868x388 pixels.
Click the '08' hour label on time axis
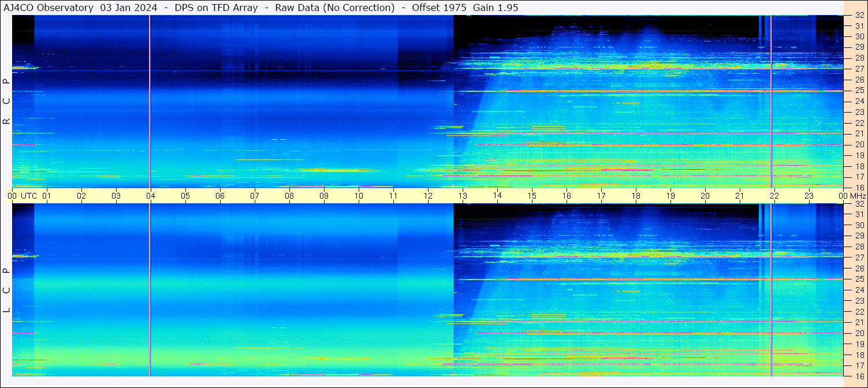click(x=289, y=196)
